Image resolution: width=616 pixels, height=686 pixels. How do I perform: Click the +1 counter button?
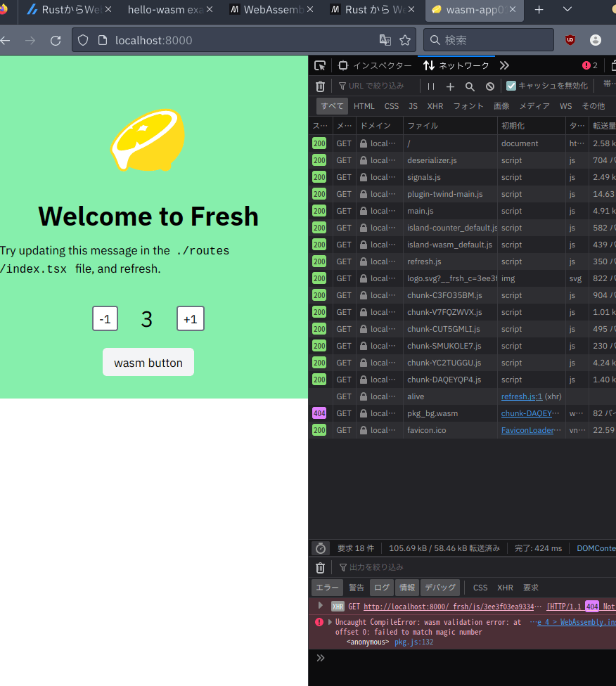191,318
